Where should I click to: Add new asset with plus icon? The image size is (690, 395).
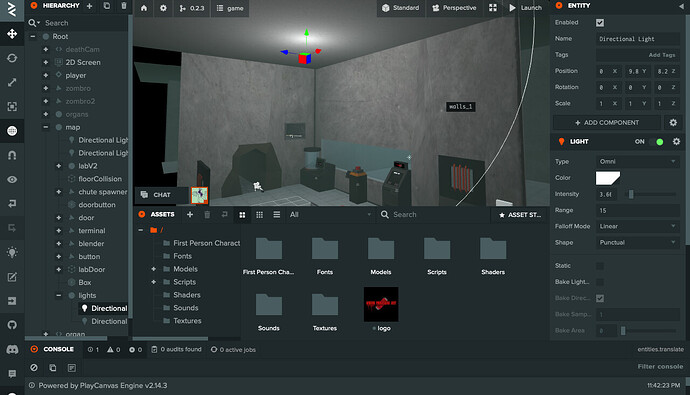(x=190, y=215)
